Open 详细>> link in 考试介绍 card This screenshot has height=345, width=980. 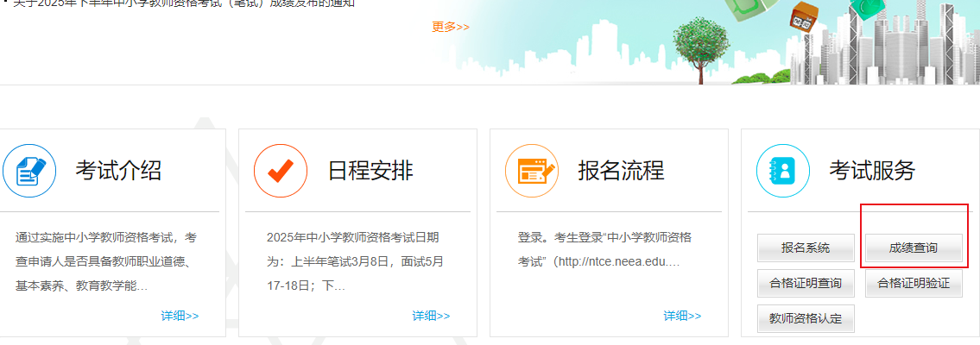180,316
